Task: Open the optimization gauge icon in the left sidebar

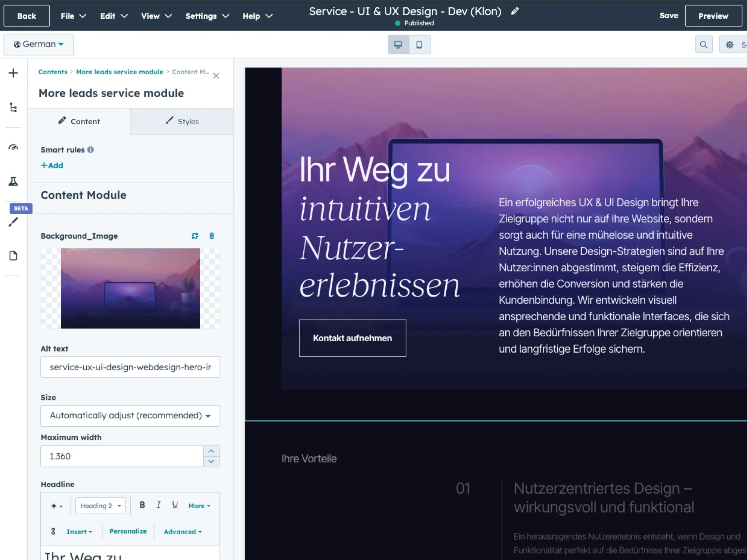Action: coord(13,147)
